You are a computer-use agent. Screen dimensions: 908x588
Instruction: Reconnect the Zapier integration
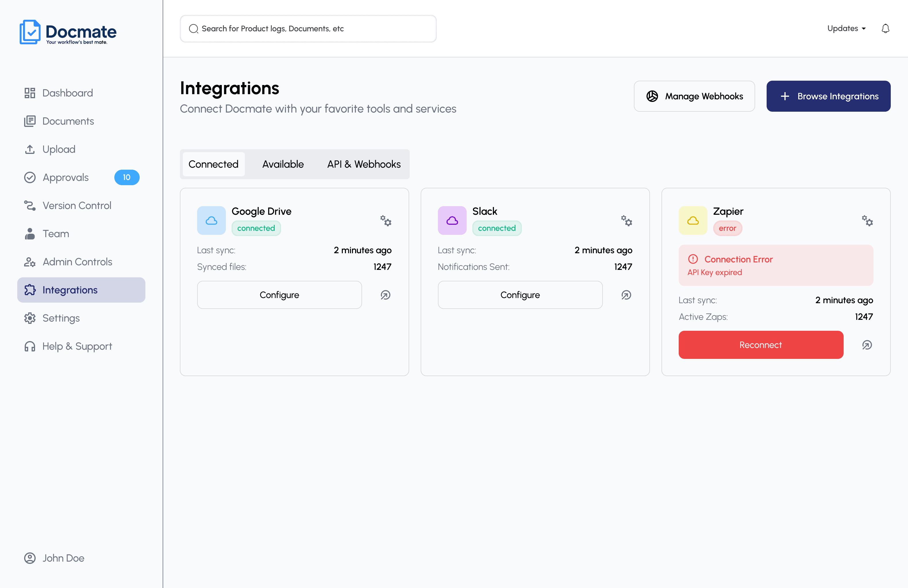pyautogui.click(x=761, y=345)
